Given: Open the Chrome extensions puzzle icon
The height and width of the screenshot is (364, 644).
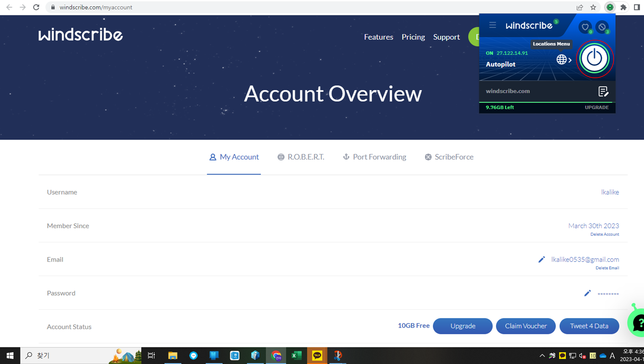Looking at the screenshot, I should click(623, 7).
